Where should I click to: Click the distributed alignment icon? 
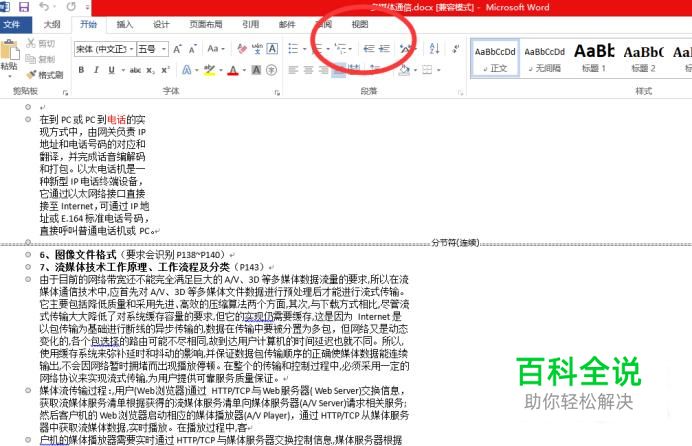click(354, 69)
